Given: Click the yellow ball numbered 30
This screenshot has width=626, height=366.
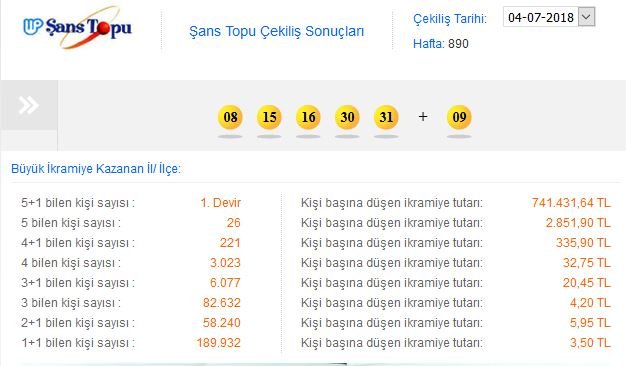Looking at the screenshot, I should click(x=347, y=117).
